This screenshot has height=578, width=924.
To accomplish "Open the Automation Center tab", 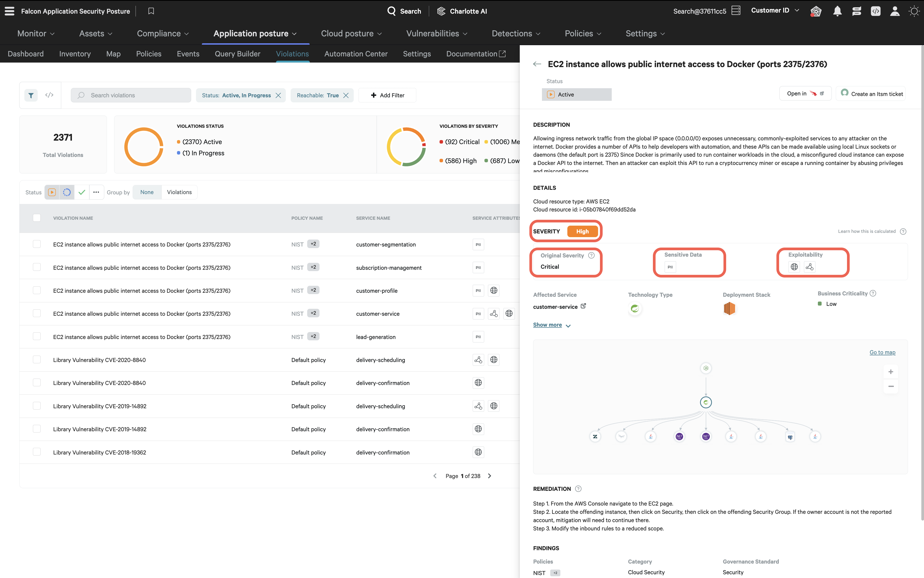I will [356, 54].
